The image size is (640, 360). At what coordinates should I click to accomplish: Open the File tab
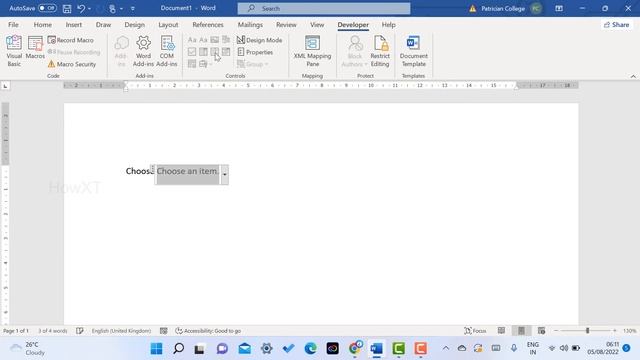point(13,24)
